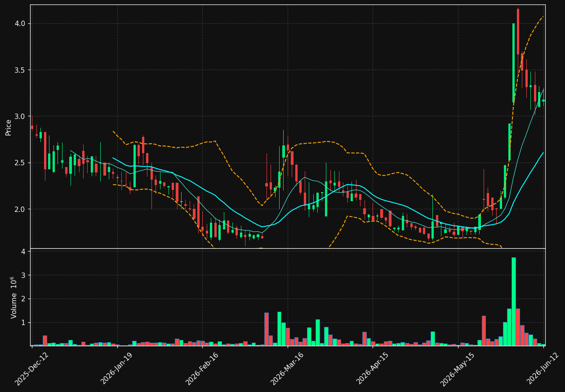Click the 2026-Apr-15 date label
Image resolution: width=565 pixels, height=392 pixels.
(x=373, y=369)
